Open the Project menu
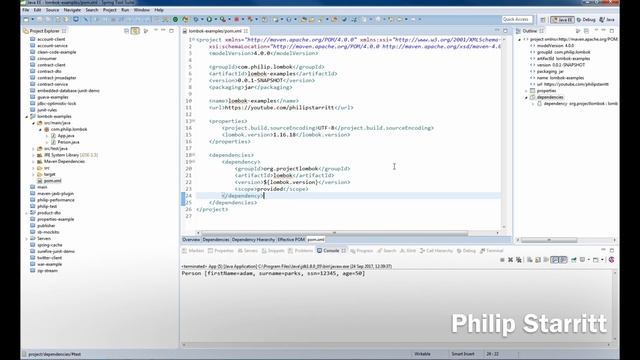This screenshot has width=640, height=360. (x=109, y=10)
